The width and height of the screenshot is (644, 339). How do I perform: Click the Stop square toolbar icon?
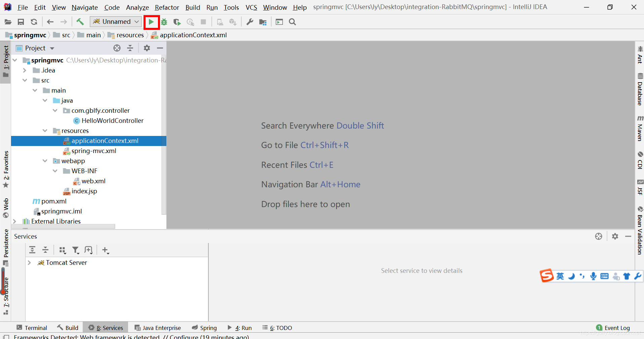coord(203,22)
